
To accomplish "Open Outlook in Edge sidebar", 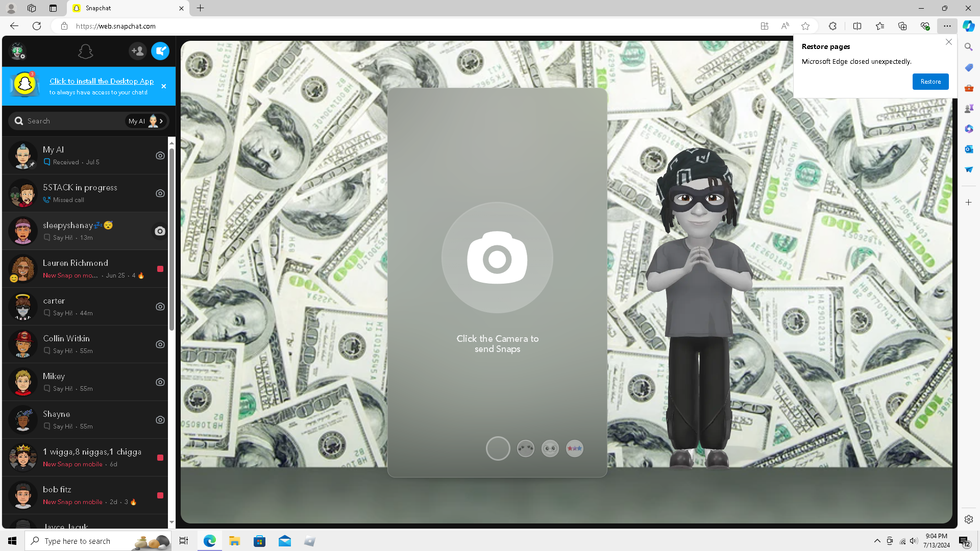I will pyautogui.click(x=969, y=149).
